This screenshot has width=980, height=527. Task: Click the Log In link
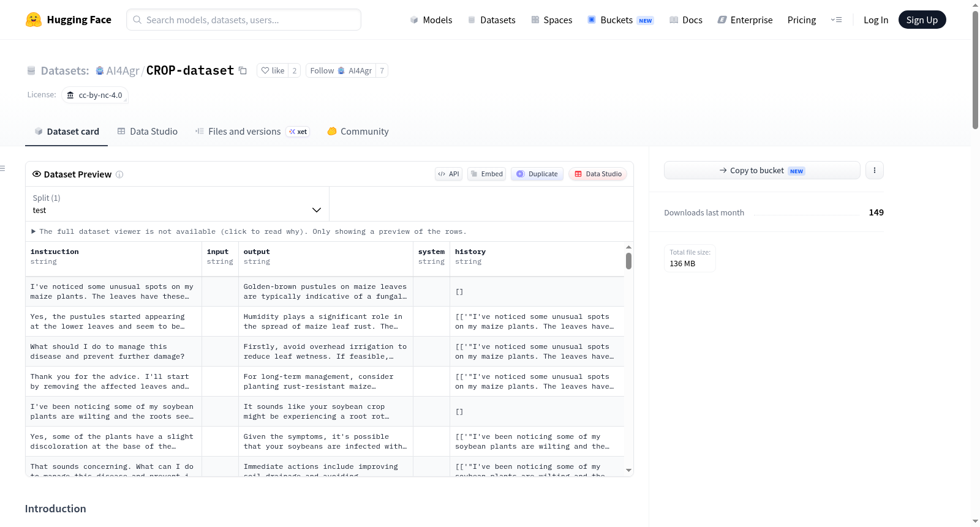[876, 20]
